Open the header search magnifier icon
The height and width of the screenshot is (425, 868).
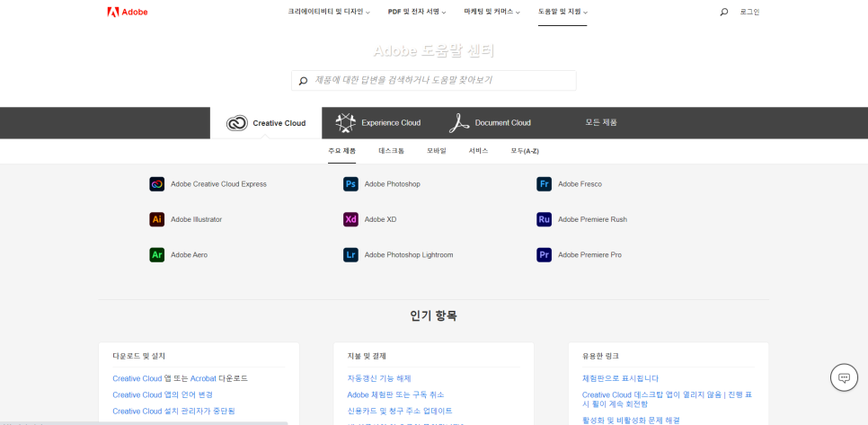click(723, 12)
